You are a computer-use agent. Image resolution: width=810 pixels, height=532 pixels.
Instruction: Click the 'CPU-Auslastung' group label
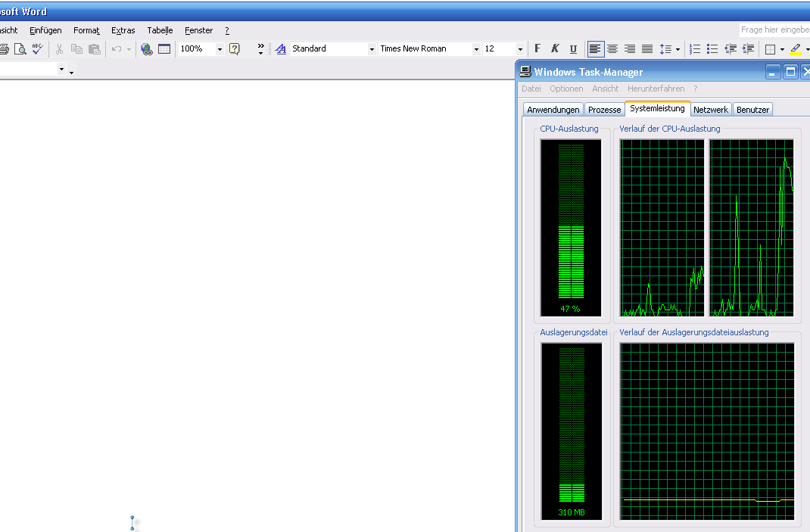[569, 129]
